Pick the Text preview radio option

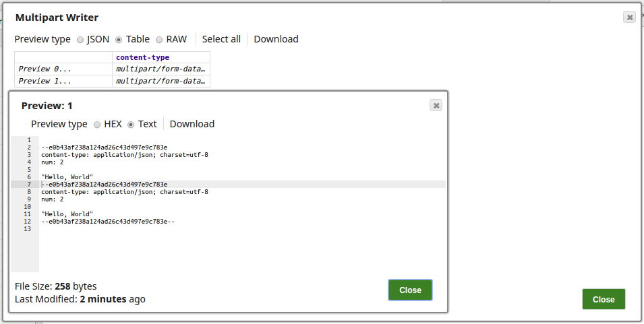131,125
